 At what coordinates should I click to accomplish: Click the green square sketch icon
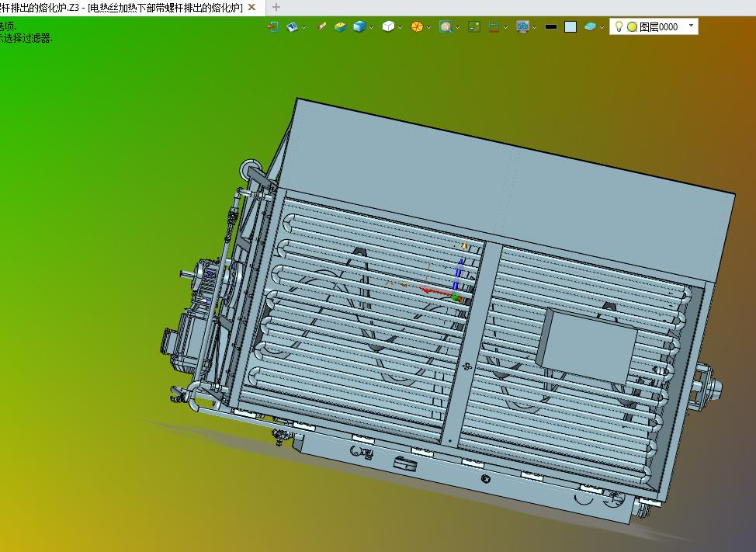click(474, 27)
